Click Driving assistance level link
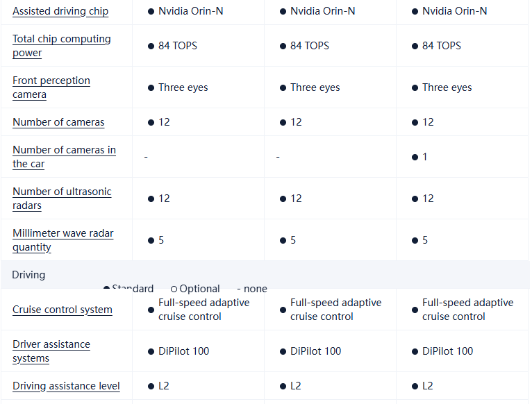The height and width of the screenshot is (404, 532). (x=66, y=386)
